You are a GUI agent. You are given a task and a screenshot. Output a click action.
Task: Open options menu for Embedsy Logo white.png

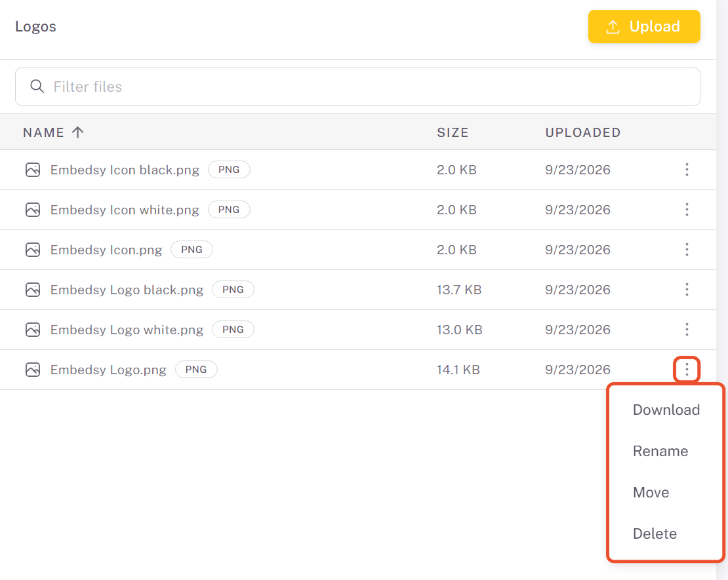click(687, 330)
